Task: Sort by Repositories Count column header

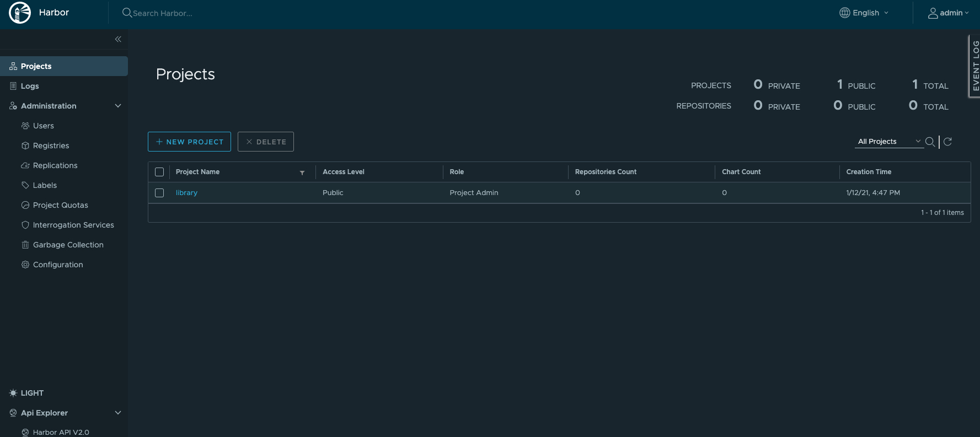Action: coord(606,172)
